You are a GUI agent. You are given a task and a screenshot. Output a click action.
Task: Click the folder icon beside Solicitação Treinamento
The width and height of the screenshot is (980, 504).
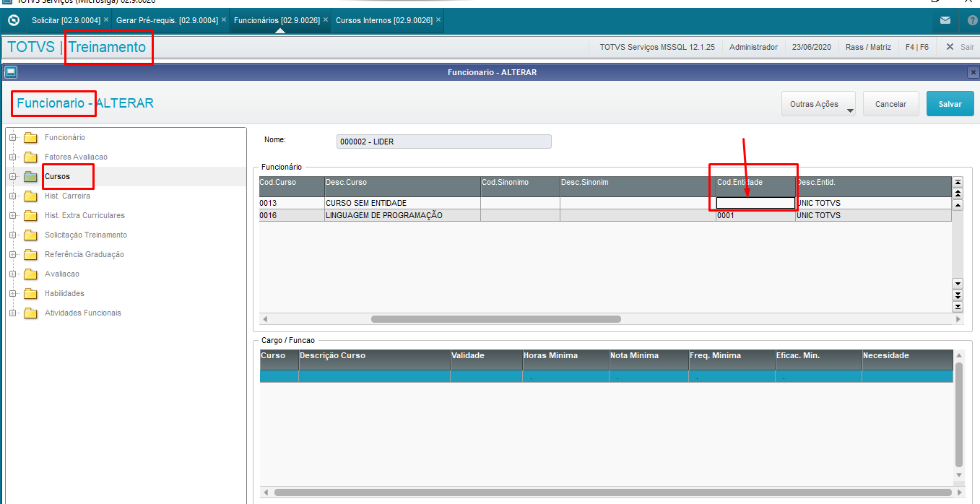(30, 235)
